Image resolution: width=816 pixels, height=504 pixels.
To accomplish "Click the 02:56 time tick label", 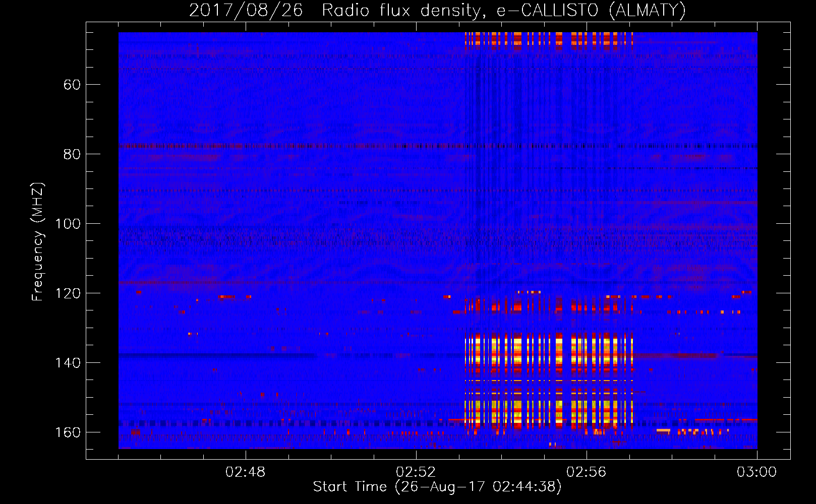I will pos(586,472).
